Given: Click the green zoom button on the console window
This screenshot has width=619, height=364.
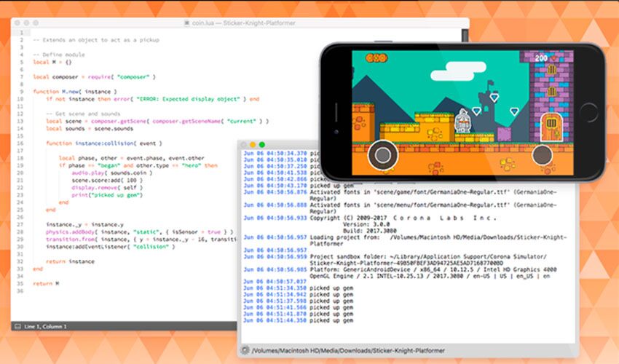Looking at the screenshot, I should click(x=261, y=144).
